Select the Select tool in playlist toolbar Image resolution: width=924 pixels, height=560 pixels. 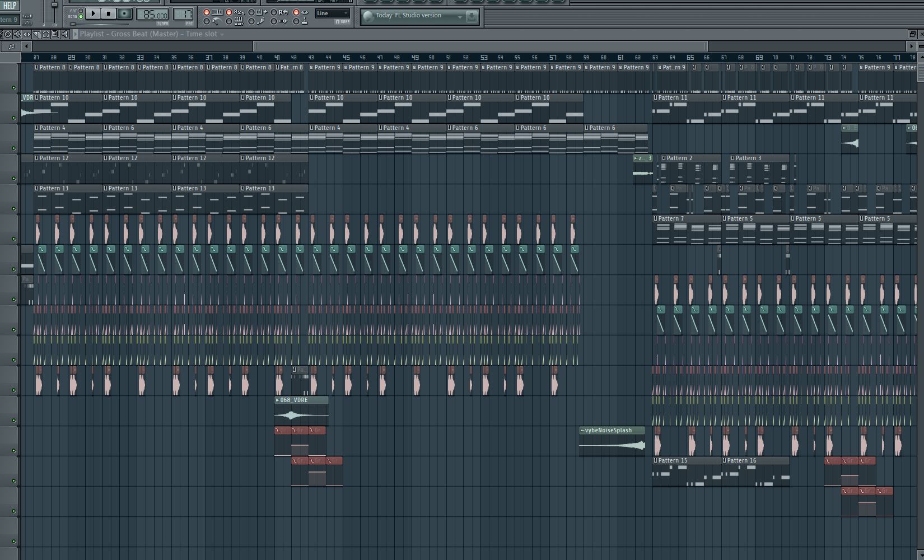point(46,34)
